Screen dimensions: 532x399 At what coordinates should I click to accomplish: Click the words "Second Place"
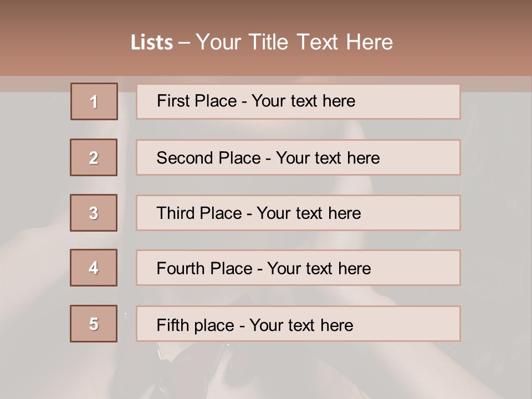208,158
